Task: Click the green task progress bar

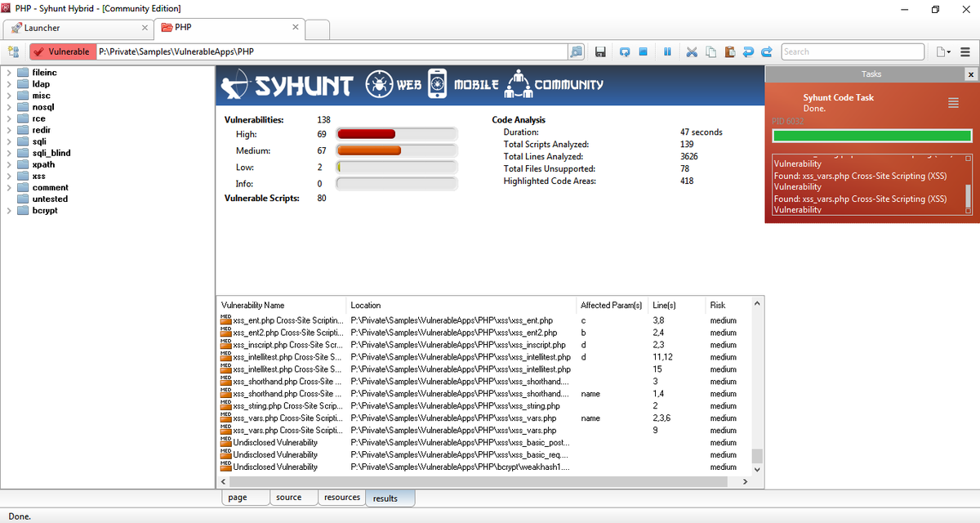Action: (872, 136)
